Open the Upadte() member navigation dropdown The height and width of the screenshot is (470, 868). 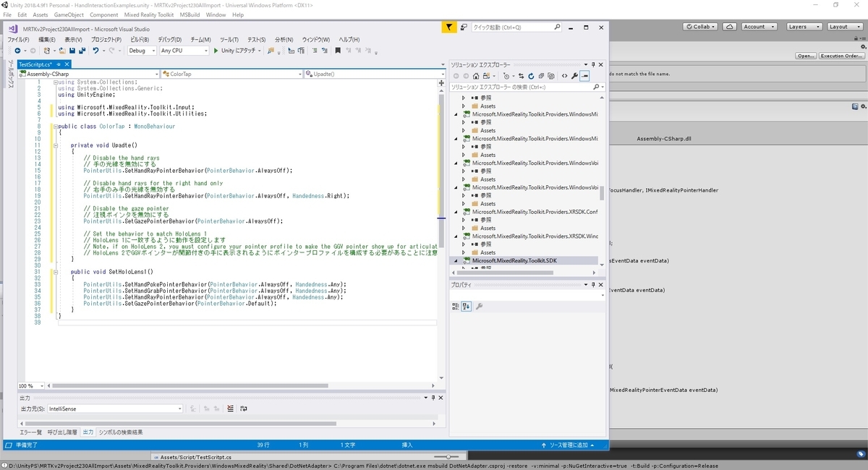[x=373, y=74]
